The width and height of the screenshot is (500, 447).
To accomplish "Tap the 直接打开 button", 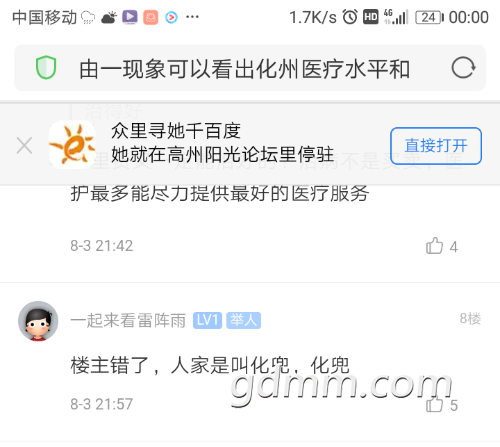I will [436, 146].
